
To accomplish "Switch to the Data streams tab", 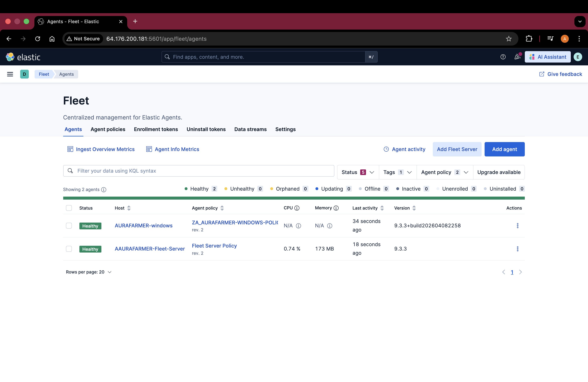I will [251, 129].
